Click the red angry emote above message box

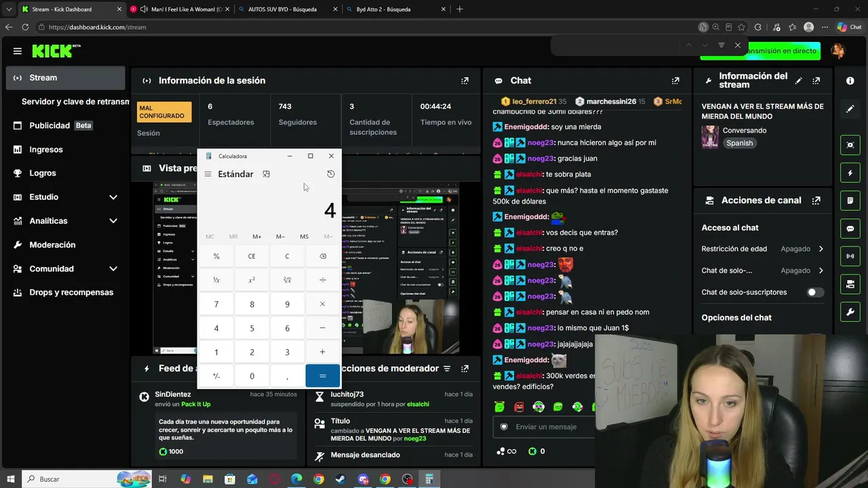click(519, 407)
